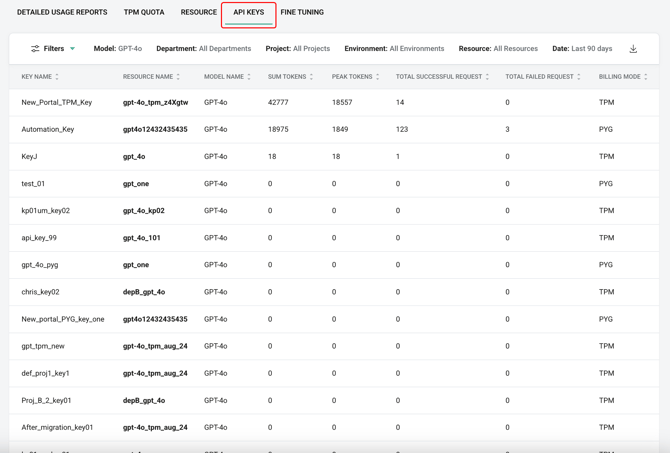The width and height of the screenshot is (670, 453).
Task: Open resource gpt_one in test_01 row
Action: tap(136, 184)
